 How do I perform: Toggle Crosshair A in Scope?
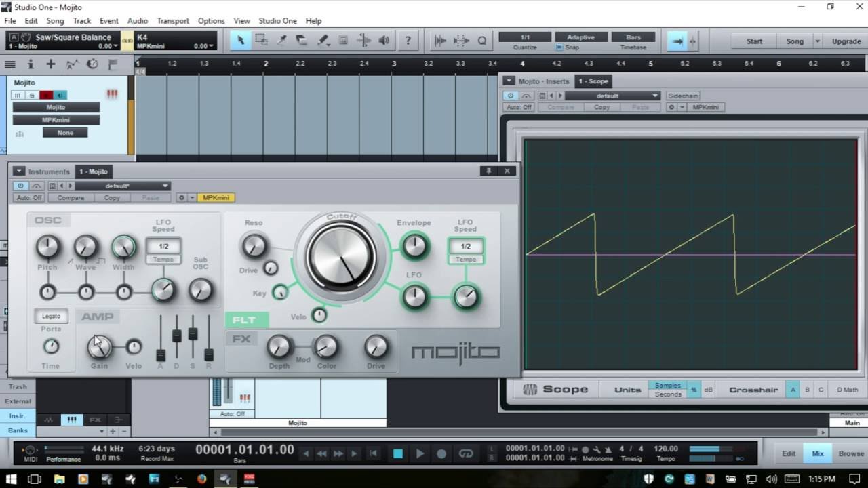tap(793, 390)
